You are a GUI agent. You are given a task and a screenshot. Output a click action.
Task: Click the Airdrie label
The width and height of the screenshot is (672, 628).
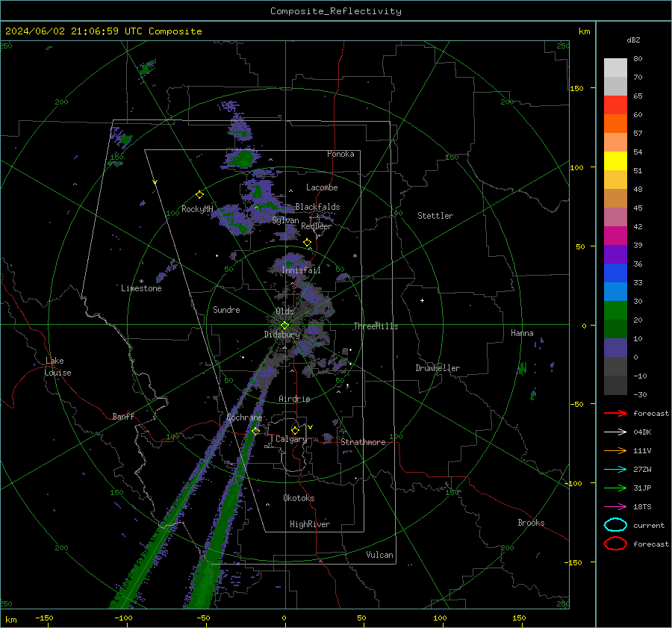(294, 399)
